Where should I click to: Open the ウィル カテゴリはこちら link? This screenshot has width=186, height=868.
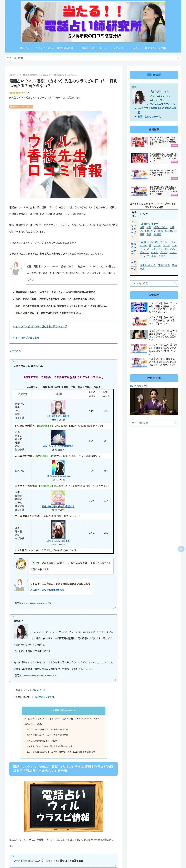coord(26,337)
